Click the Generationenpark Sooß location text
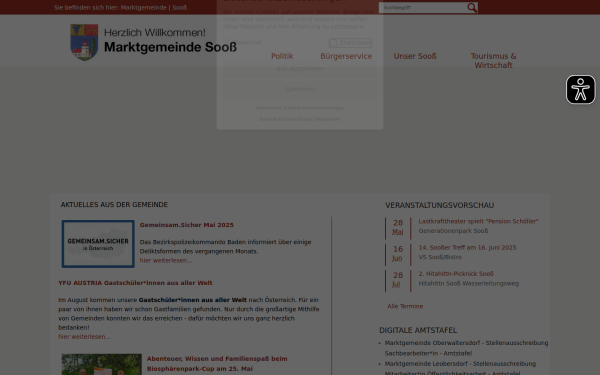600x375 pixels. [x=453, y=231]
